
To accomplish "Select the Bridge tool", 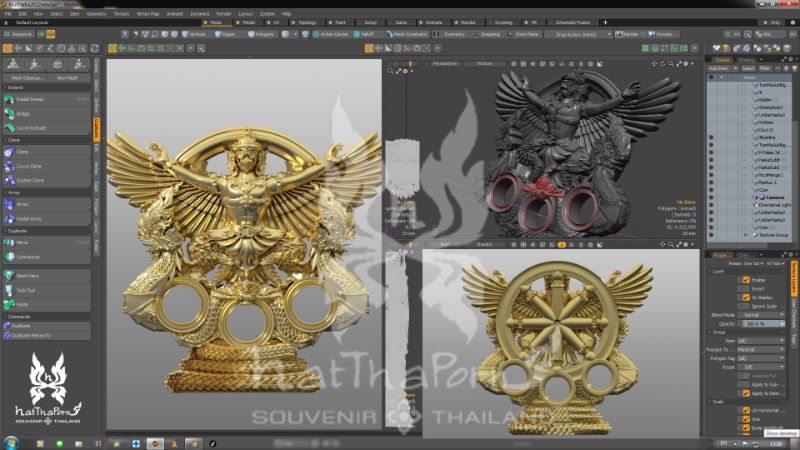I will pos(47,114).
